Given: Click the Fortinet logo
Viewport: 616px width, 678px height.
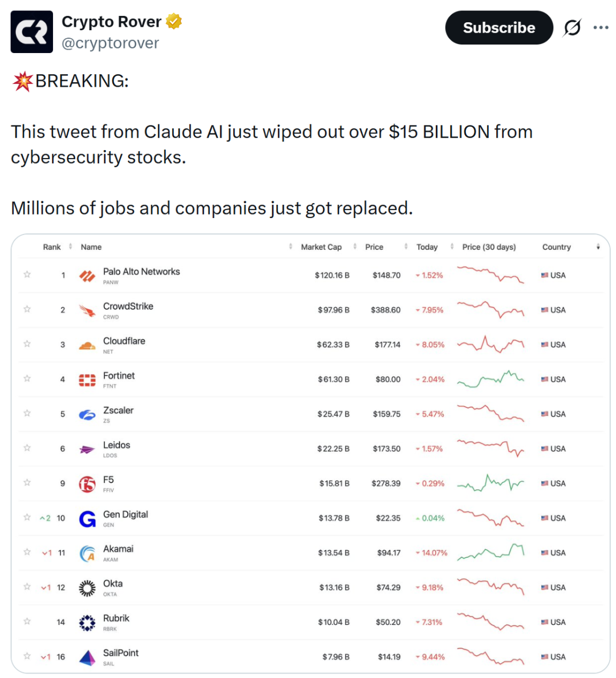Looking at the screenshot, I should pos(87,379).
